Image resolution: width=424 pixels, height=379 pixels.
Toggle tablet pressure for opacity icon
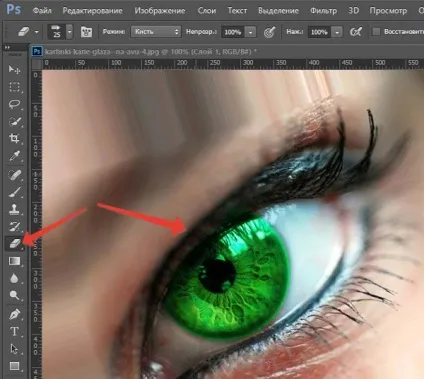pyautogui.click(x=269, y=32)
